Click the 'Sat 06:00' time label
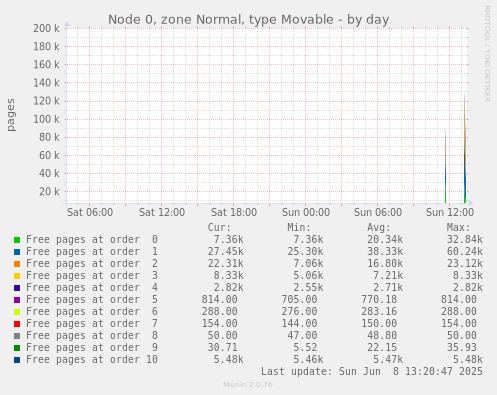 (x=90, y=212)
